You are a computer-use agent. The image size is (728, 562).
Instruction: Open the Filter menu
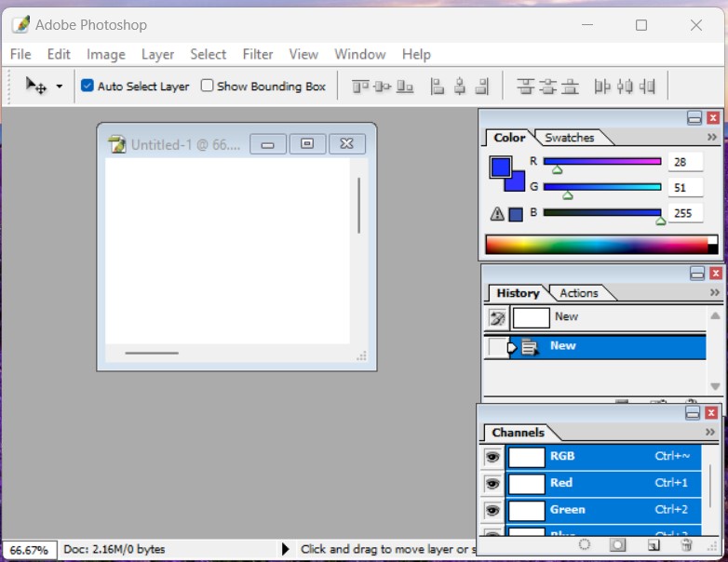(258, 54)
